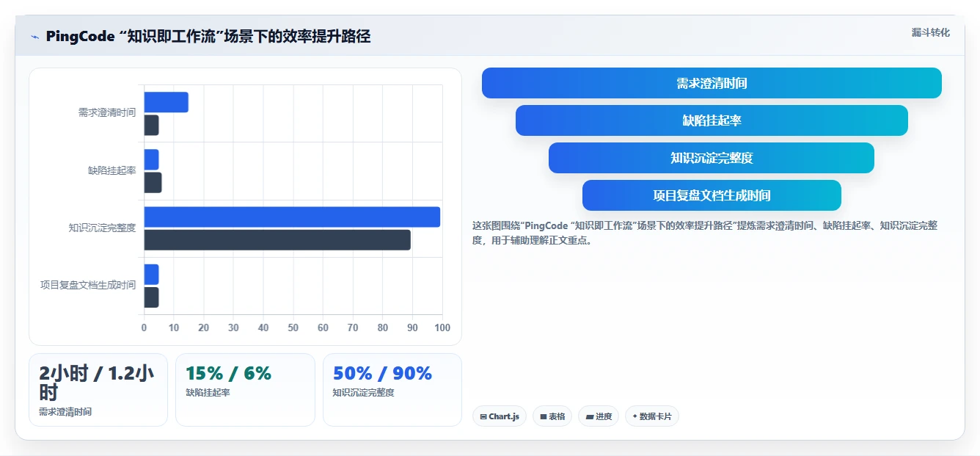Click the 知识沉淀完整度 chart axis label
Viewport: 980px width, 456px height.
pos(103,228)
